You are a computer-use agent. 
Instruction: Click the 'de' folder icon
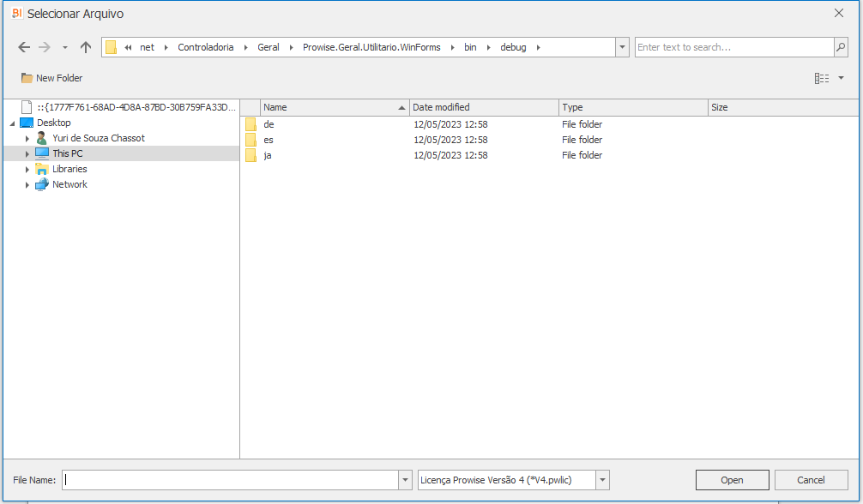(250, 124)
